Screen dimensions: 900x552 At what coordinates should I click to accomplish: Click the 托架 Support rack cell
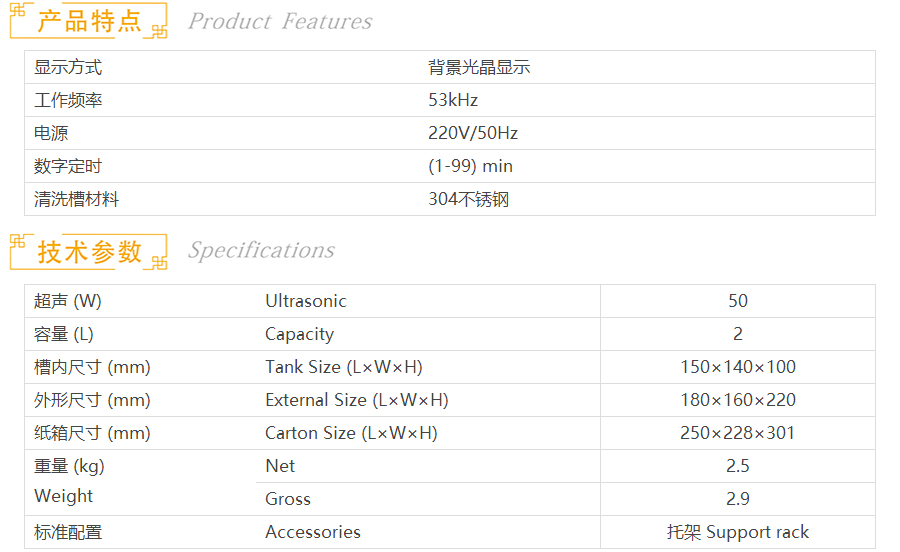(x=738, y=532)
